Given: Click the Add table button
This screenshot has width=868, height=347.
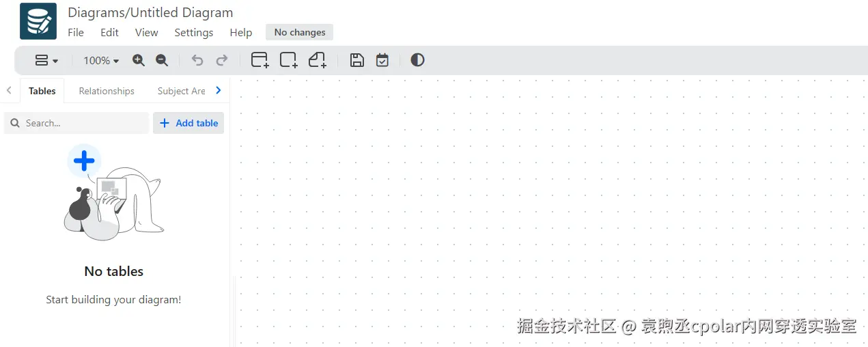Looking at the screenshot, I should pos(188,123).
